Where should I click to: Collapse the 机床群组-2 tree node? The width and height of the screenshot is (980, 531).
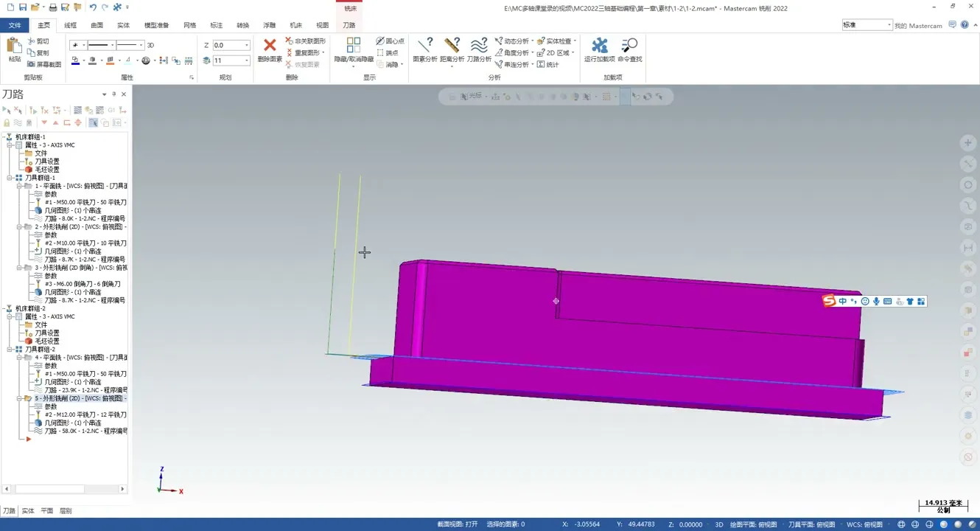(x=4, y=309)
